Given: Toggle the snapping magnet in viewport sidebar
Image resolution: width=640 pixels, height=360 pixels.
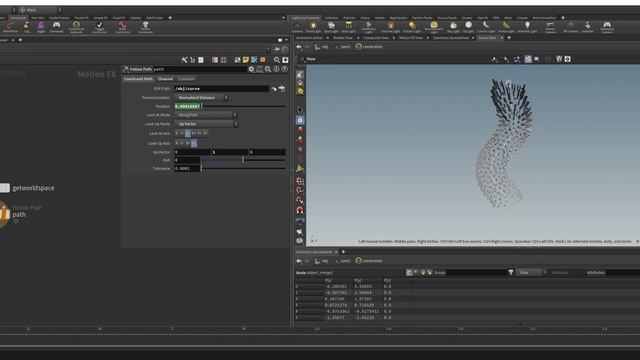Looking at the screenshot, I should pyautogui.click(x=300, y=210).
